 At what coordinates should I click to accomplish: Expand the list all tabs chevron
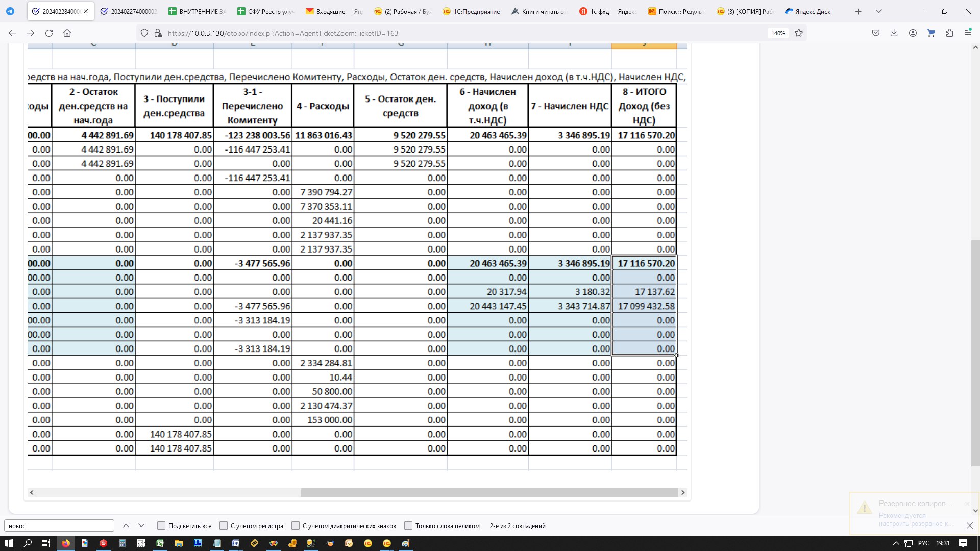pyautogui.click(x=879, y=11)
